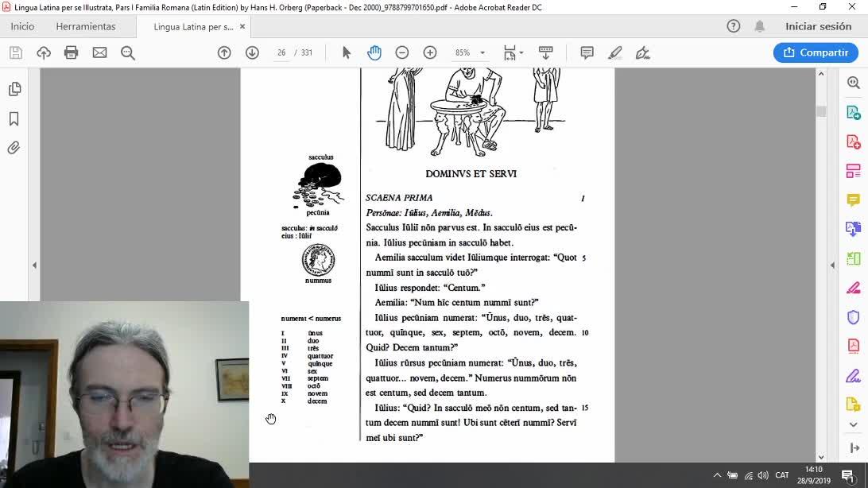Open the Herramientas tab
868x488 pixels.
[86, 26]
